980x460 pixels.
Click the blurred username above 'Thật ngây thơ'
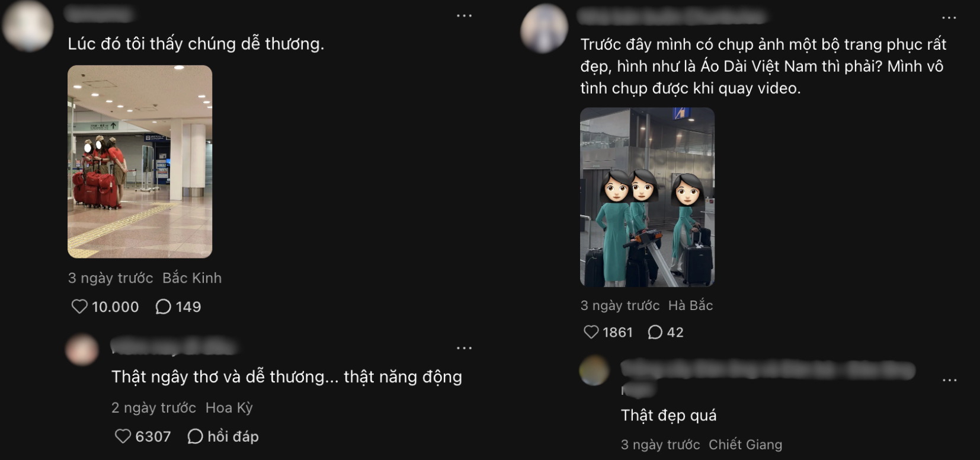(x=173, y=346)
